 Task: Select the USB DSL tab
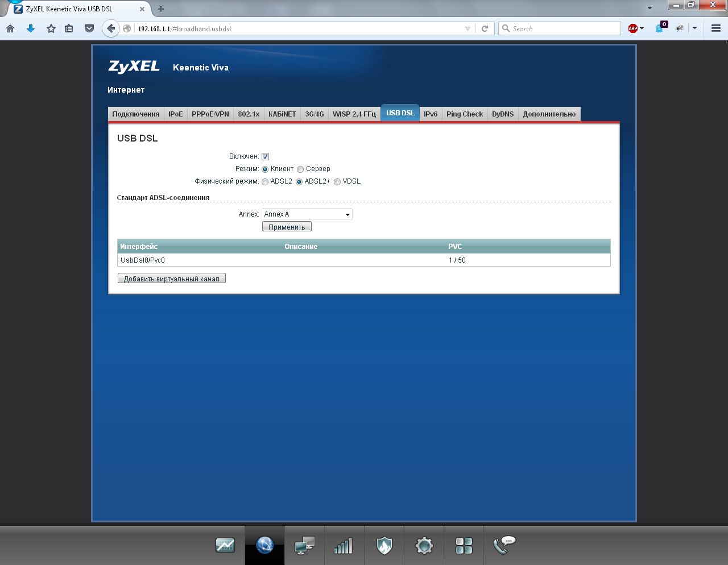point(400,113)
